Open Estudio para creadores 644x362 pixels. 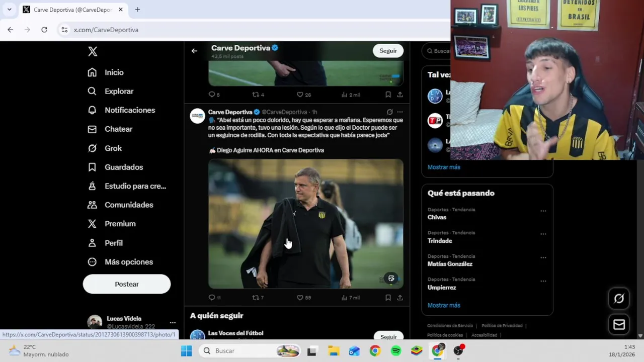[x=127, y=186]
